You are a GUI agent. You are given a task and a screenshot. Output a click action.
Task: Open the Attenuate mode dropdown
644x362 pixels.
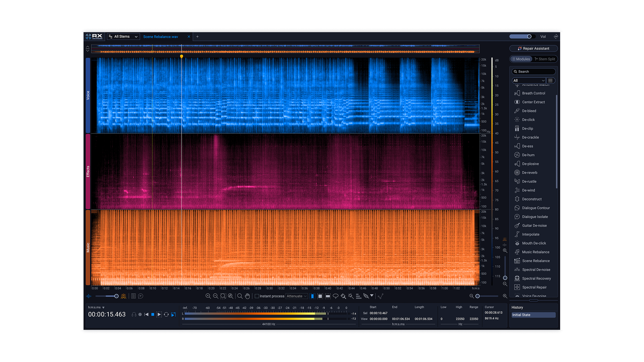pos(297,296)
